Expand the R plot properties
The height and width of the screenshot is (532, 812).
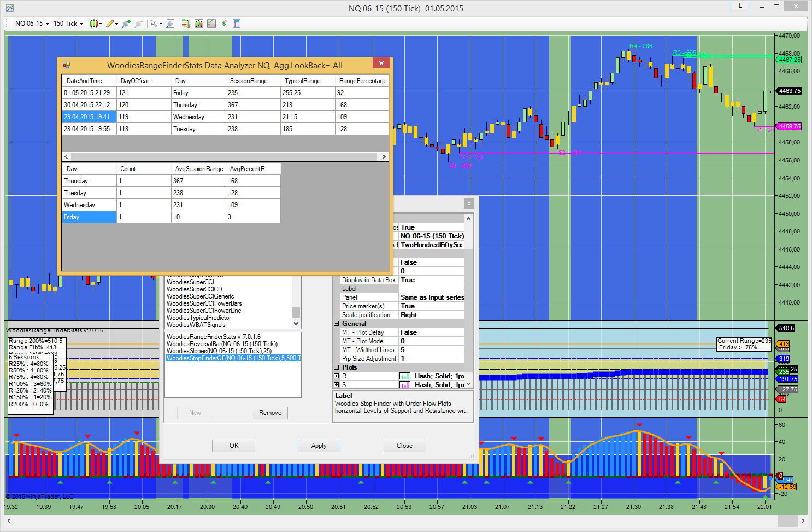pos(337,376)
